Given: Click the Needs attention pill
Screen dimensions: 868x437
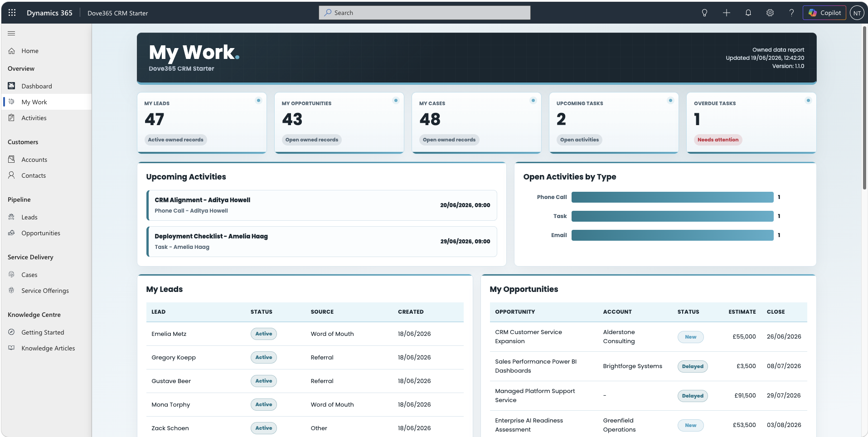Looking at the screenshot, I should point(718,140).
